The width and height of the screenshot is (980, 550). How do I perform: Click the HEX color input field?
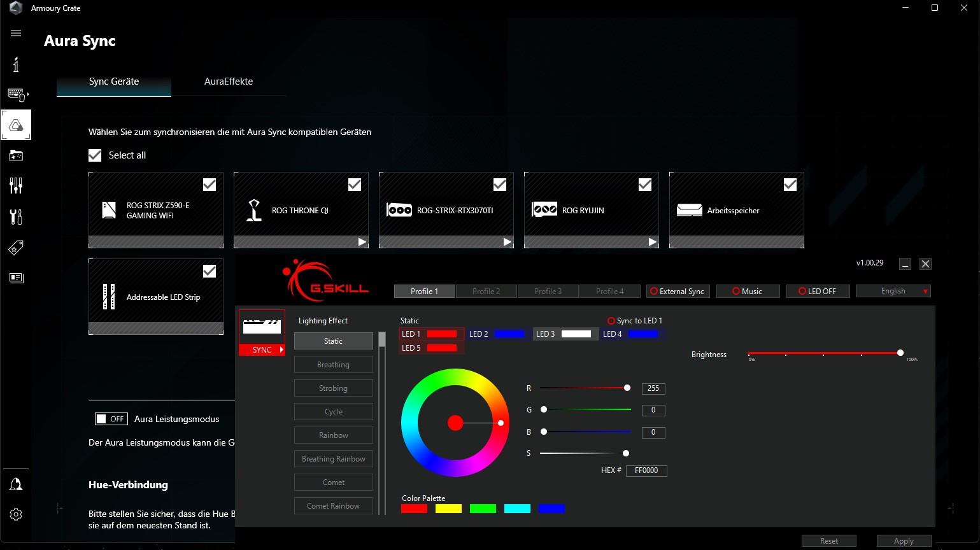click(x=646, y=470)
